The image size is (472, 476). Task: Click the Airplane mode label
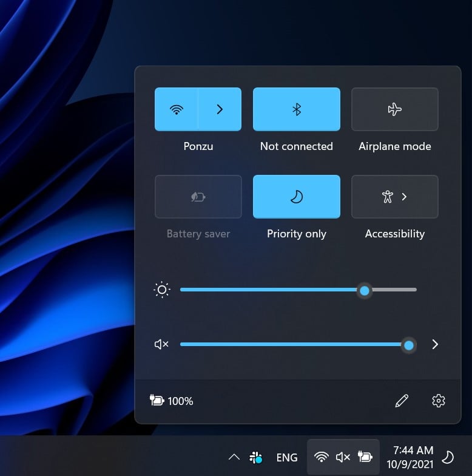coord(394,146)
